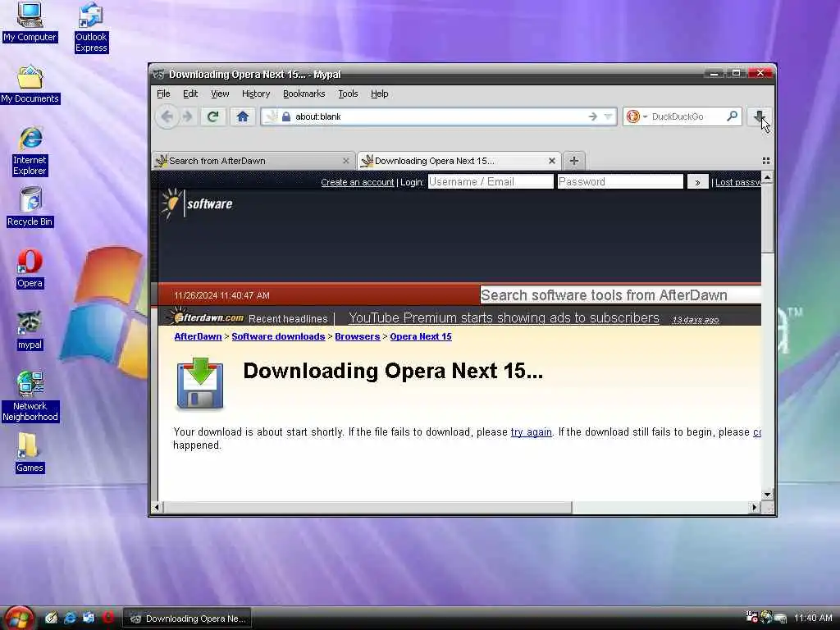This screenshot has width=840, height=630.
Task: Click the page's vertical scrollbar down arrow
Action: point(767,495)
